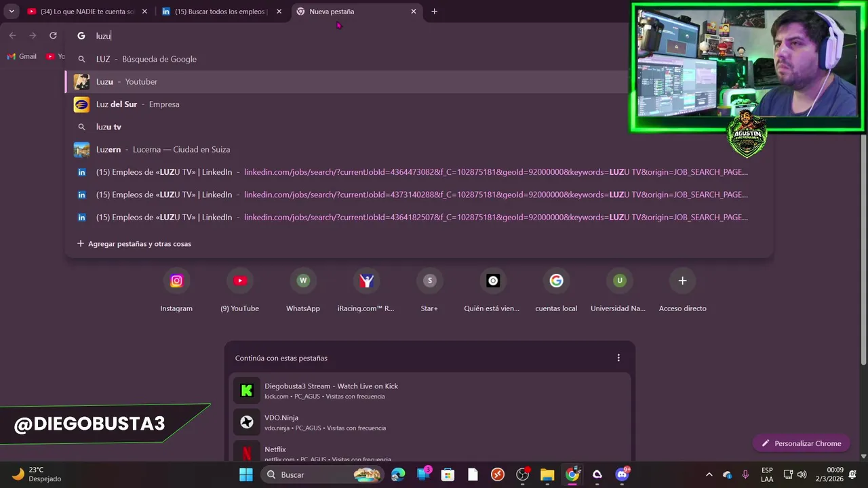
Task: Click the browser back arrow
Action: click(12, 35)
